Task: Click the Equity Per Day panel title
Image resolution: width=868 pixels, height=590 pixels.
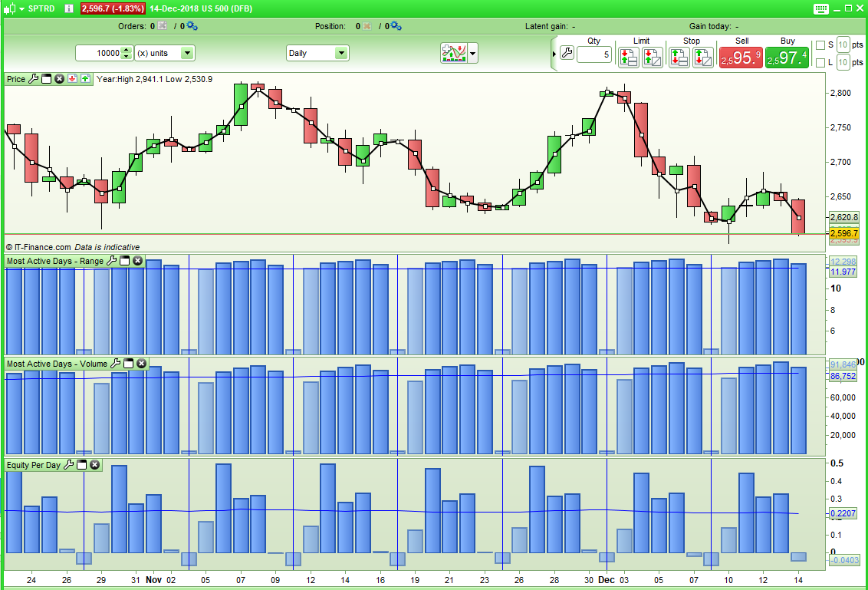Action: pyautogui.click(x=33, y=466)
